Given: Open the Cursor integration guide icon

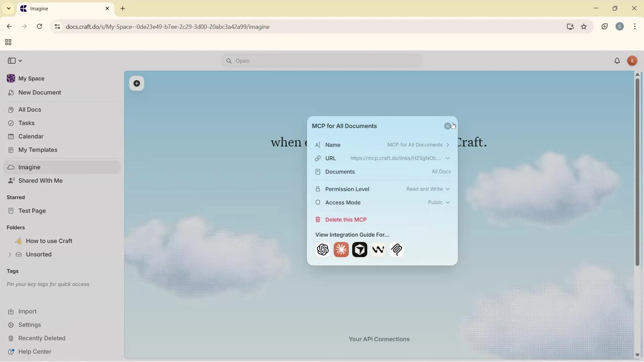Looking at the screenshot, I should (360, 250).
